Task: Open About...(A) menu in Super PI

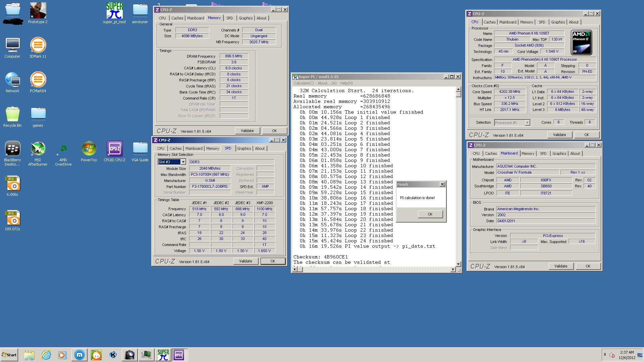Action: [327, 83]
